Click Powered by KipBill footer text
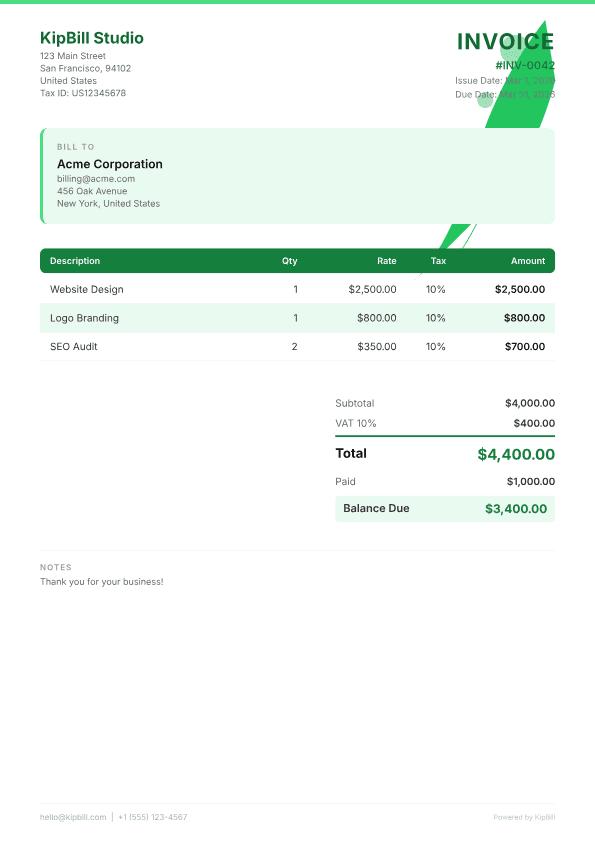The image size is (595, 841). pos(524,817)
